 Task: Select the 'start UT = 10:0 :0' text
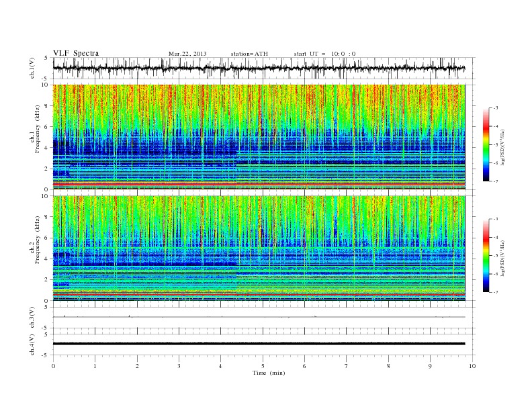pos(324,54)
